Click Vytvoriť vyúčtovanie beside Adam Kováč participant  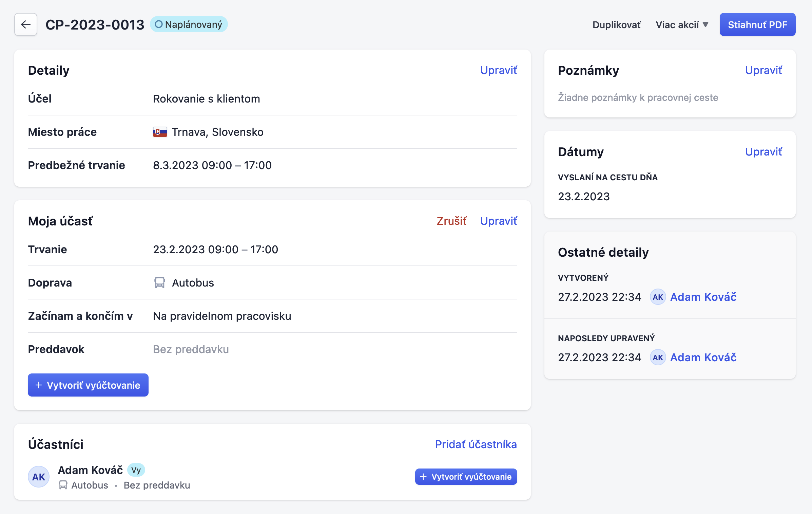(x=466, y=477)
